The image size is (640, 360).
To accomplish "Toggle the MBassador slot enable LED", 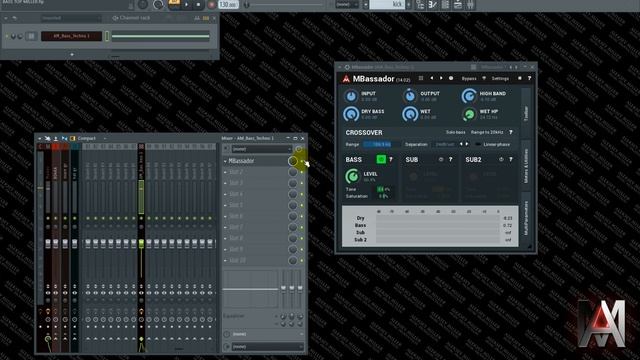I will pyautogui.click(x=302, y=161).
